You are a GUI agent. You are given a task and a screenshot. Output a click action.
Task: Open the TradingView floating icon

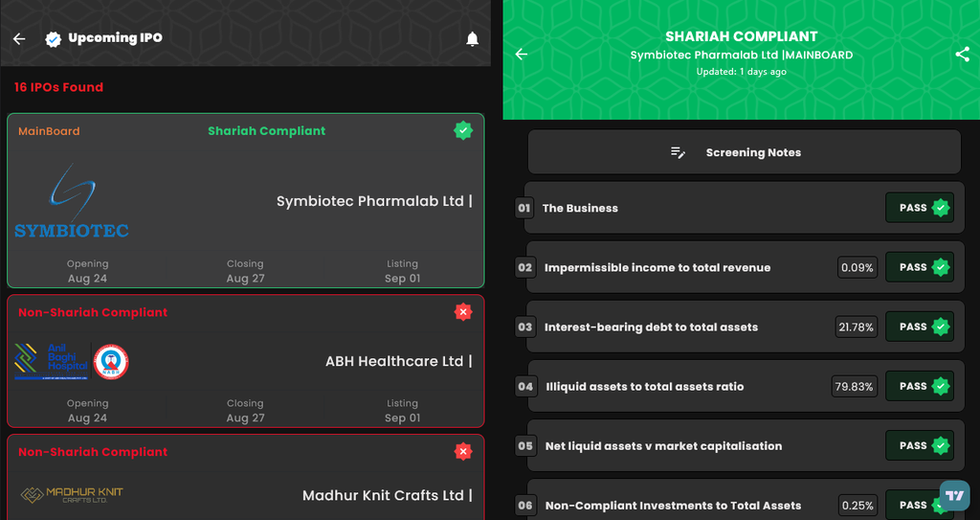pyautogui.click(x=954, y=496)
